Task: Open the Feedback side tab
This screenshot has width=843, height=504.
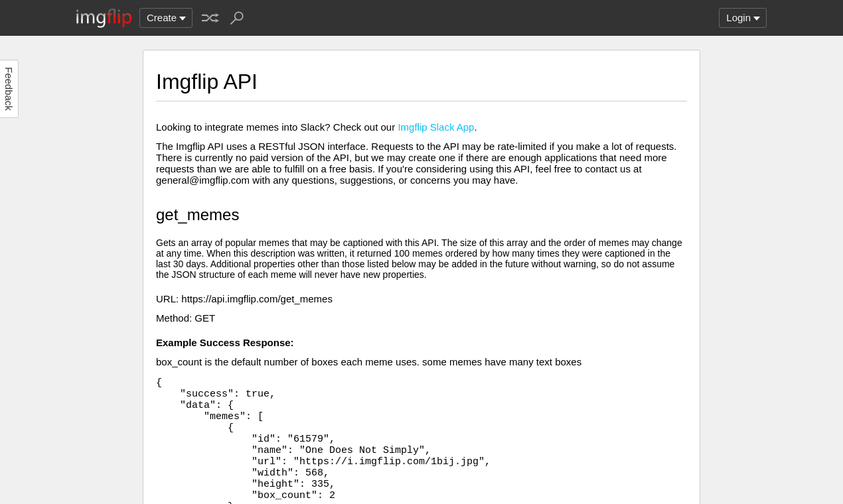Action: 9,89
